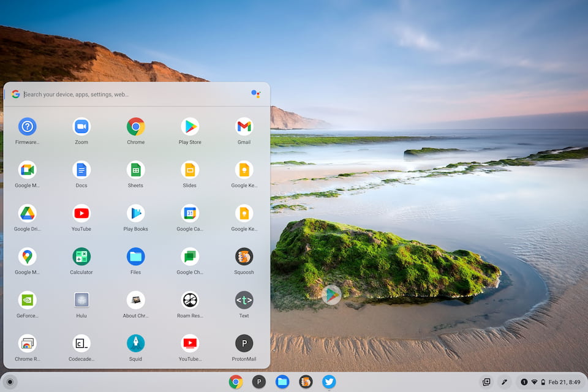Image resolution: width=588 pixels, height=392 pixels.
Task: Open the Codecademy app
Action: click(81, 343)
